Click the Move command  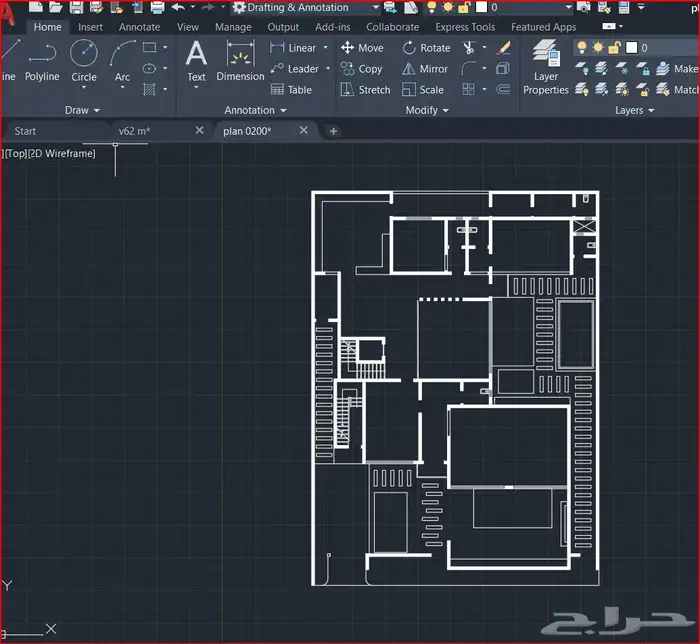[x=362, y=48]
